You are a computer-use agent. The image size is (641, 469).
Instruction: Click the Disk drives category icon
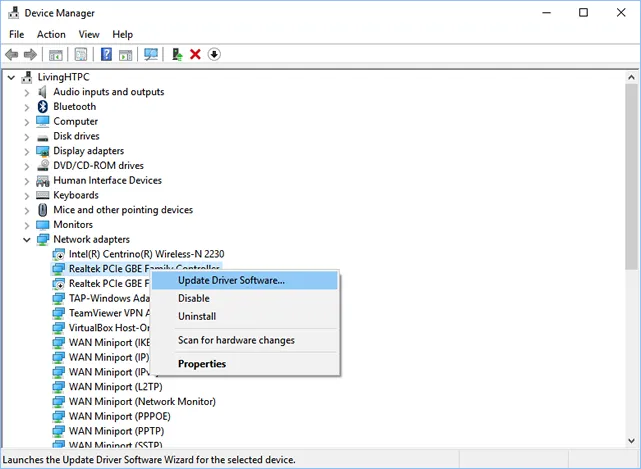click(x=43, y=137)
